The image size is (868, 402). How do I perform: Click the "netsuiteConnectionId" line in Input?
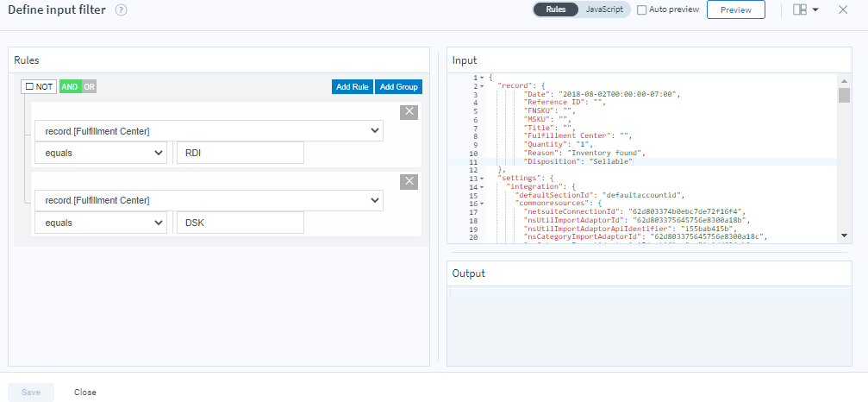point(635,212)
